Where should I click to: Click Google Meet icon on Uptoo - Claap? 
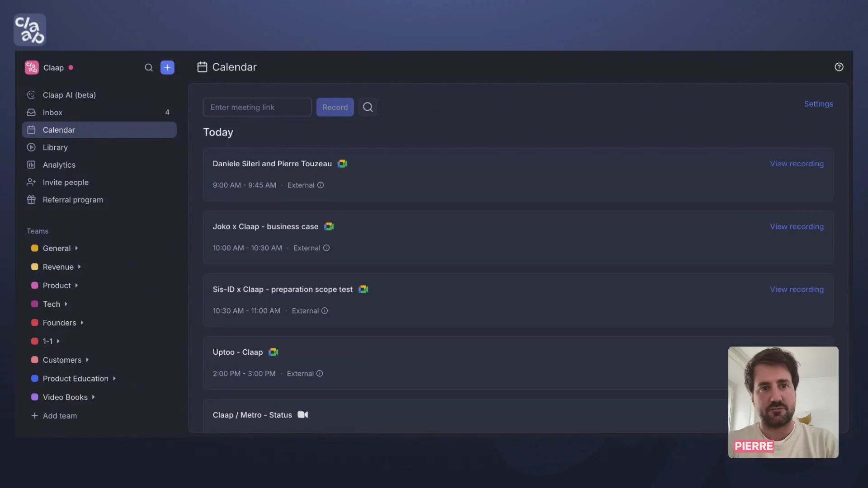point(274,352)
